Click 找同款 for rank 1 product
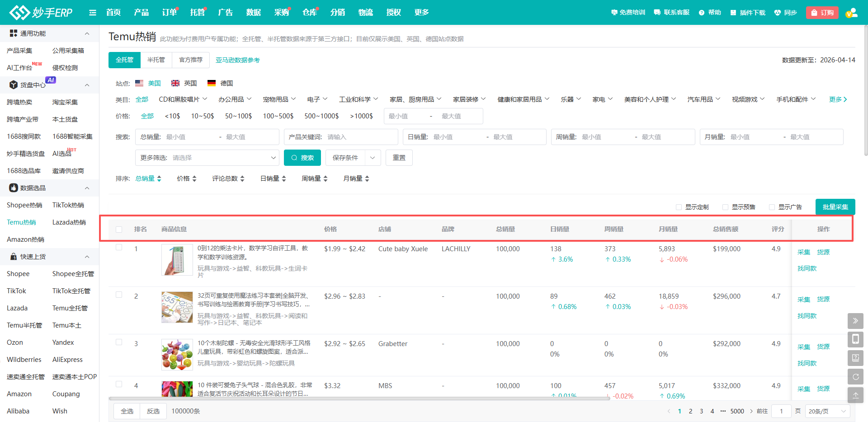The image size is (868, 422). pyautogui.click(x=807, y=268)
